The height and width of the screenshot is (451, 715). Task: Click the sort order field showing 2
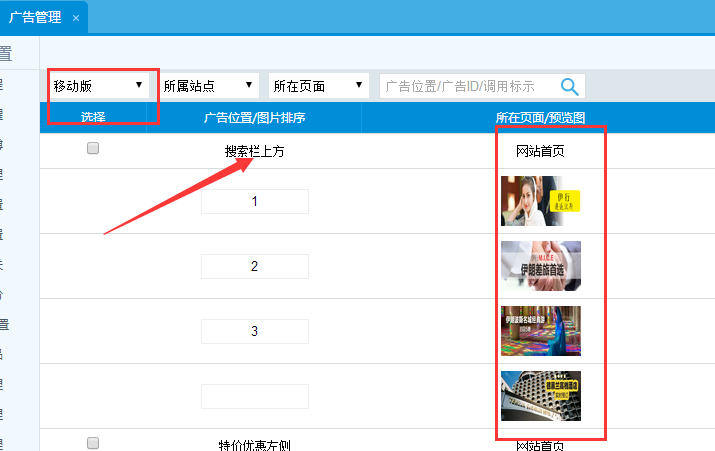(x=255, y=266)
